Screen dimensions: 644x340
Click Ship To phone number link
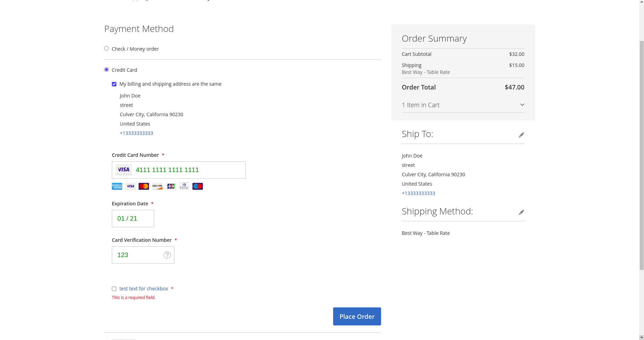419,193
